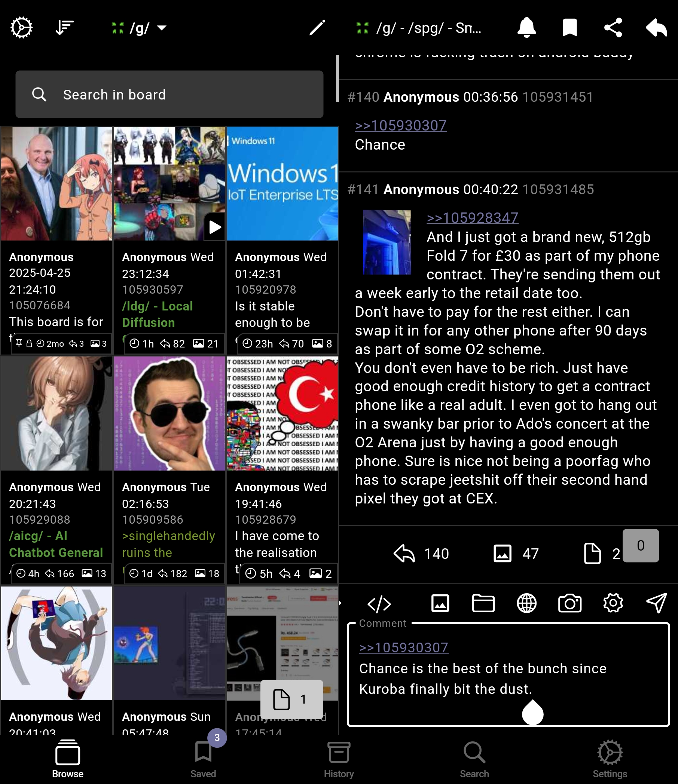Insert code tags with the </> icon
The height and width of the screenshot is (784, 678).
(379, 604)
